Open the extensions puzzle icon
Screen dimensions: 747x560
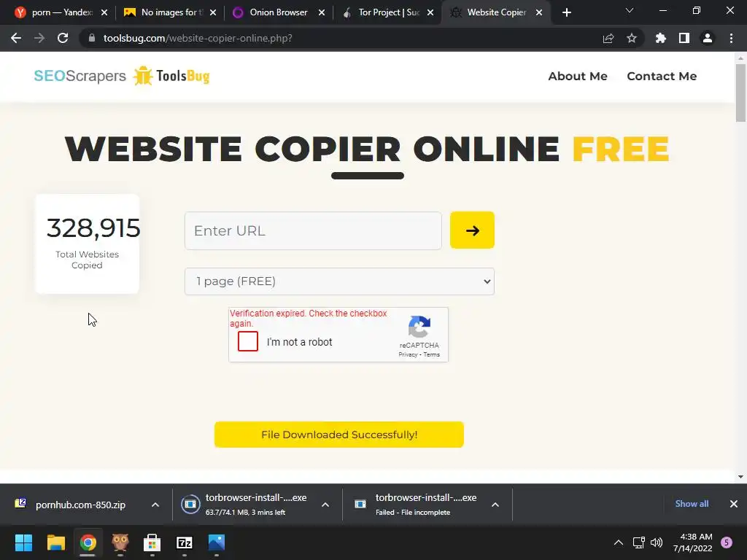pos(661,38)
